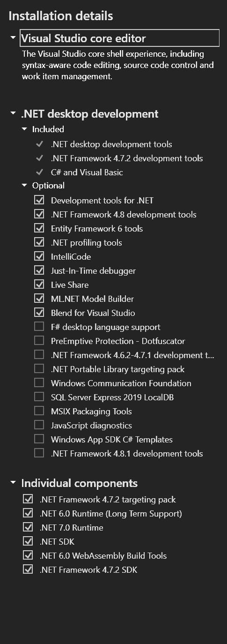Uncheck .NET 7.0 Runtime component
Image resolution: width=227 pixels, height=644 pixels.
(28, 527)
